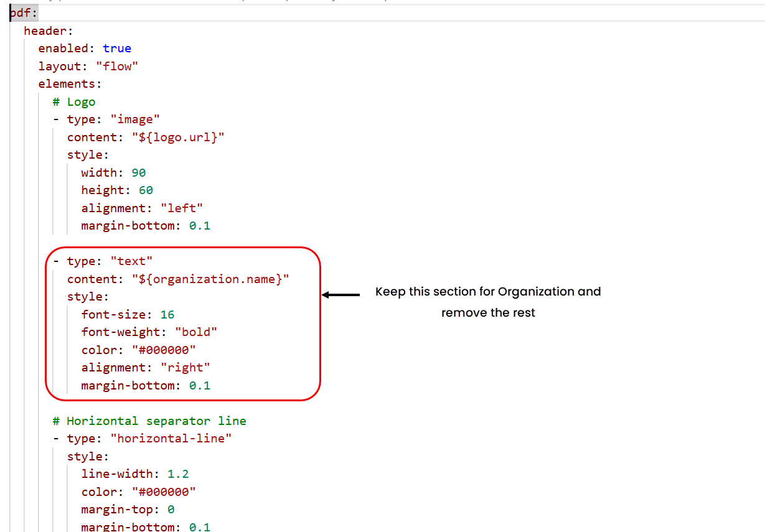Click the "${logo.url}" content string
Screen dimensions: 765x532
pos(177,137)
